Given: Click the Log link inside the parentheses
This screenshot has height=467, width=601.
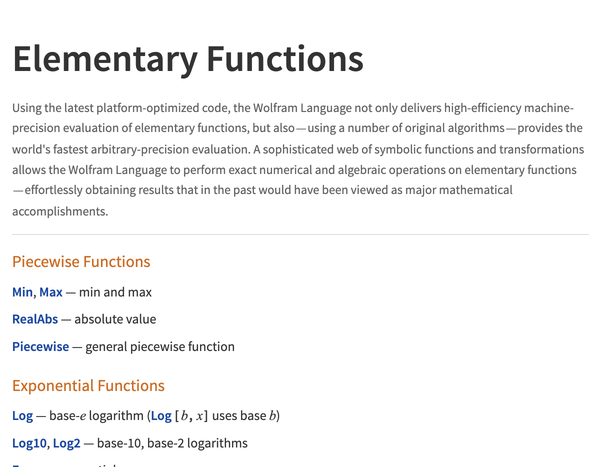Looking at the screenshot, I should click(x=160, y=415).
